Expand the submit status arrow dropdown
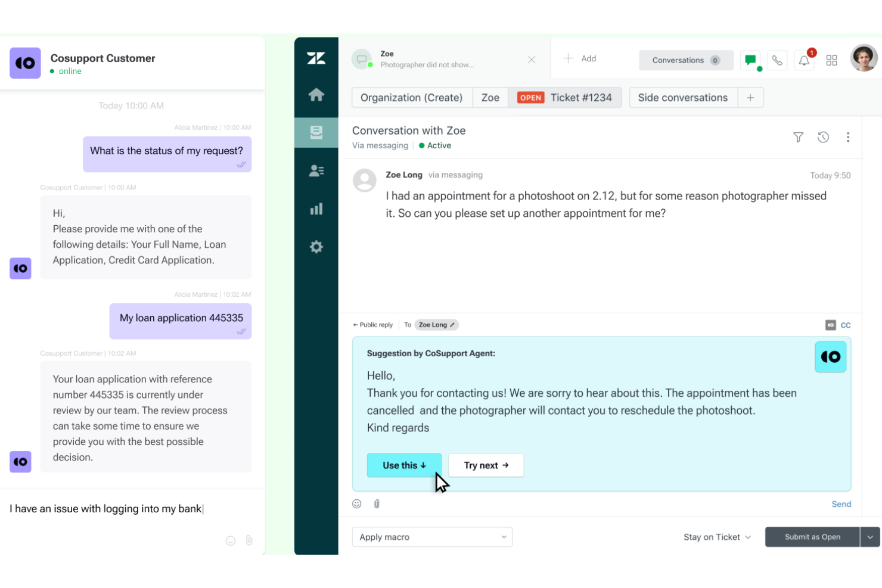Viewport: 882px width, 588px height. point(870,537)
